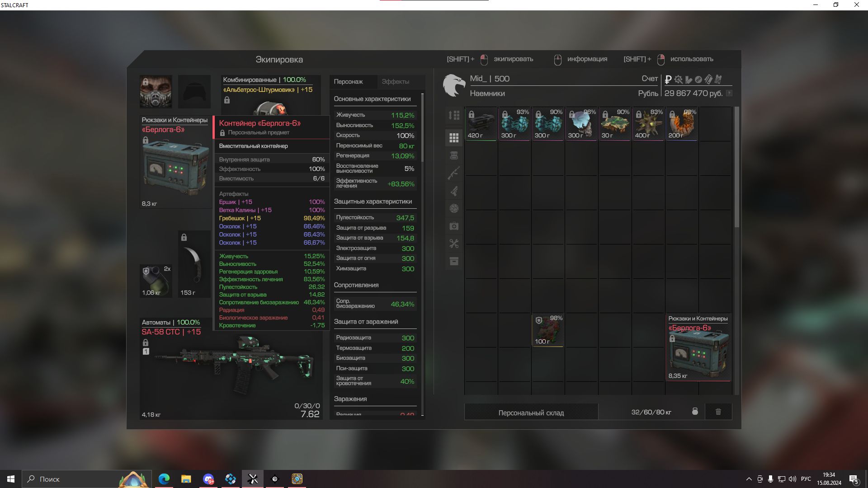Switch to the Эффекты tab
The width and height of the screenshot is (868, 488).
(396, 82)
